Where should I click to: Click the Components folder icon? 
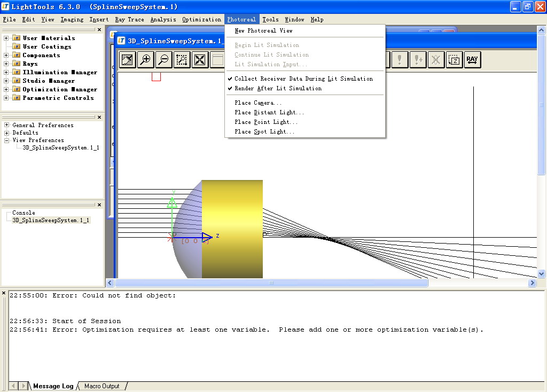click(x=16, y=55)
